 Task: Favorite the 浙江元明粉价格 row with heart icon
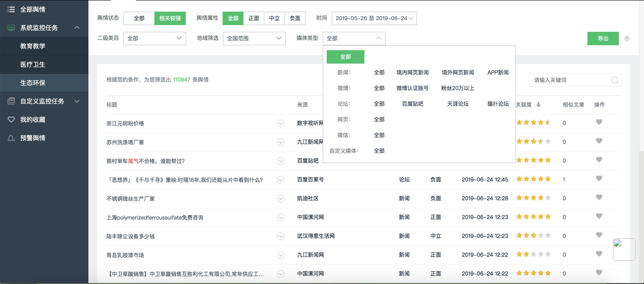pos(599,122)
